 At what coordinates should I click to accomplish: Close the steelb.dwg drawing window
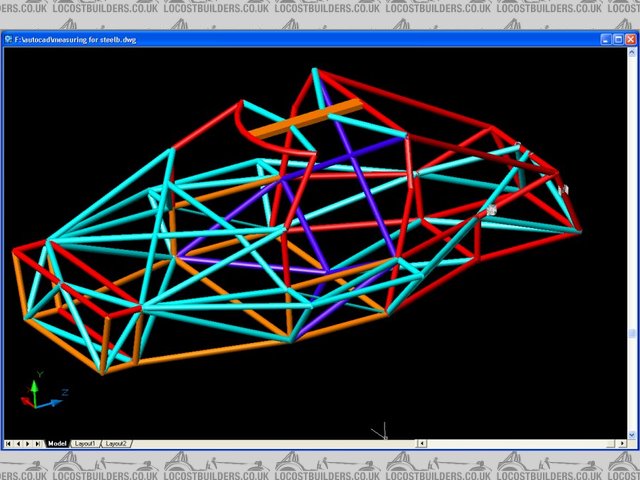[631, 39]
